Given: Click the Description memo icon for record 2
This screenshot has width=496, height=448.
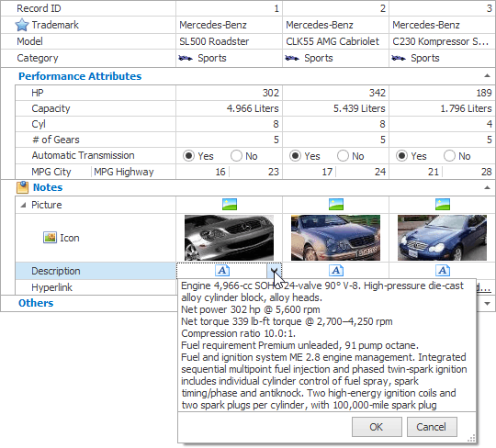Looking at the screenshot, I should pyautogui.click(x=336, y=271).
